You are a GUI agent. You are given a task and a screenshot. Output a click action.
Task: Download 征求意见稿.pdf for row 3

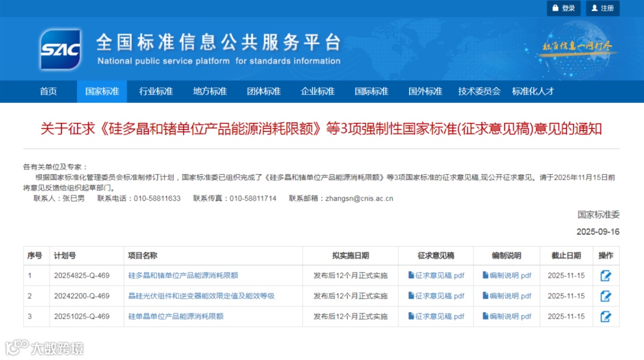[x=437, y=316]
